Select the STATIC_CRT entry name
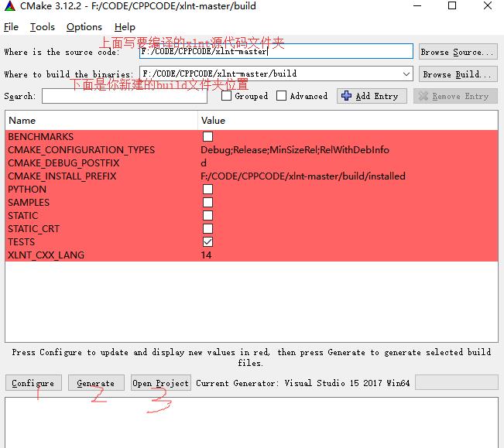 tap(33, 229)
